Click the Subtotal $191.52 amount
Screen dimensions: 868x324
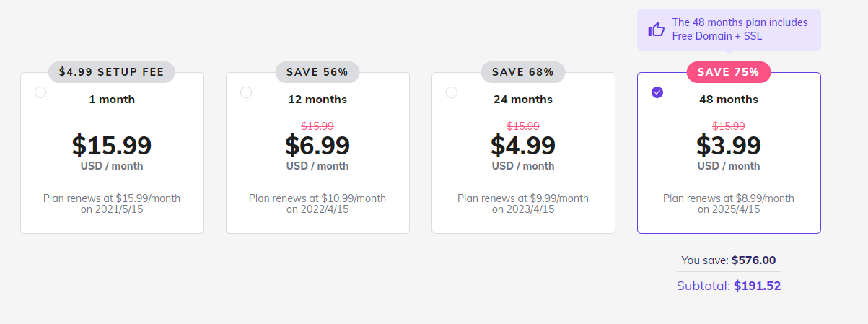pyautogui.click(x=757, y=286)
